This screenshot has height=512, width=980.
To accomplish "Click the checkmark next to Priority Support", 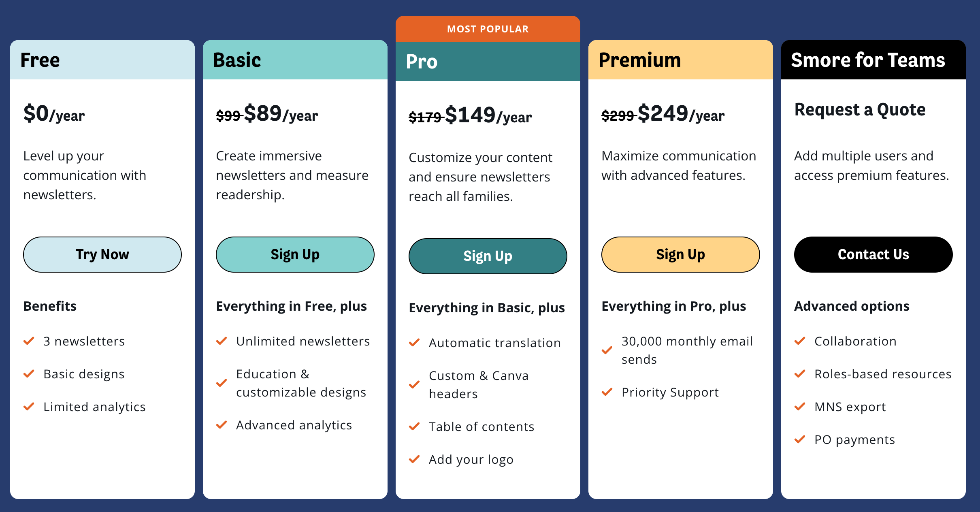I will coord(607,392).
